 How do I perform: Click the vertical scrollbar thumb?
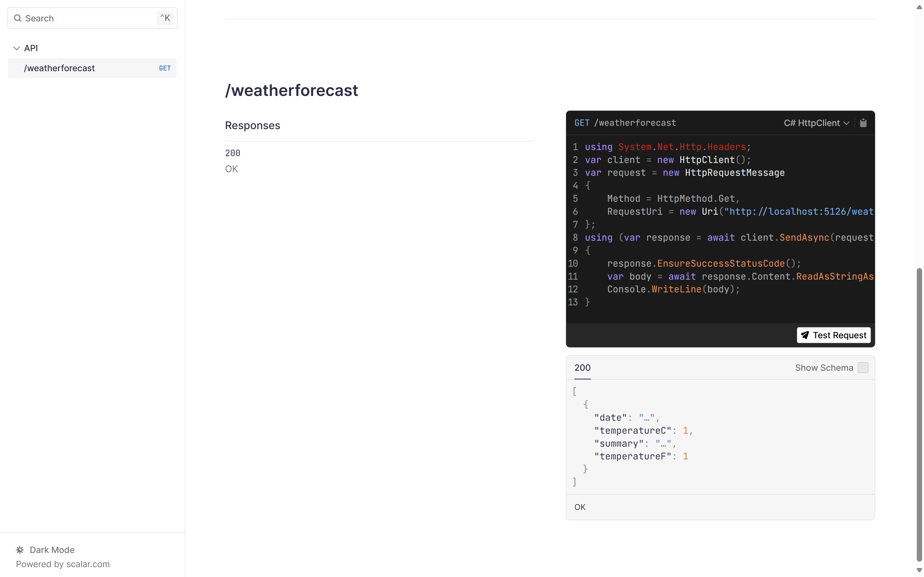919,414
